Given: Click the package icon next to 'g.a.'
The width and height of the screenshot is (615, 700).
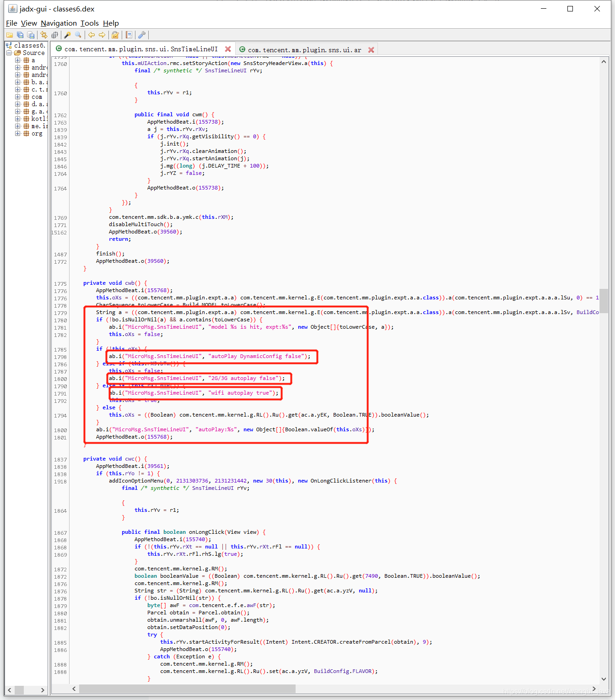Looking at the screenshot, I should tap(27, 111).
